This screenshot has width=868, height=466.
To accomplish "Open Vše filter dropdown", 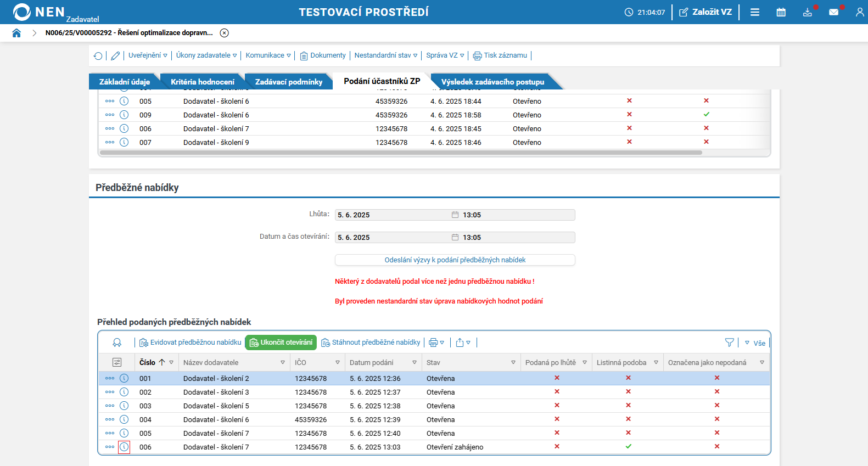I will click(x=755, y=343).
